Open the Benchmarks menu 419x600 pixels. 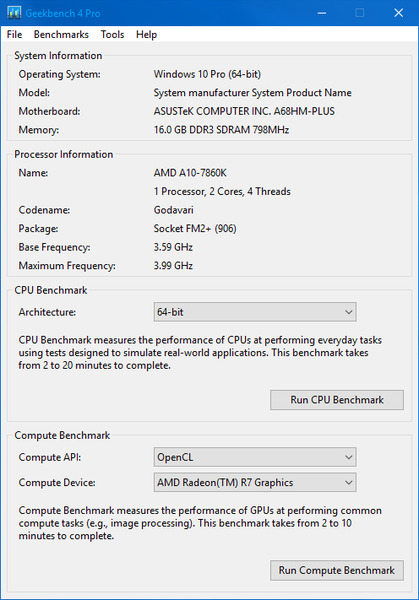point(61,34)
